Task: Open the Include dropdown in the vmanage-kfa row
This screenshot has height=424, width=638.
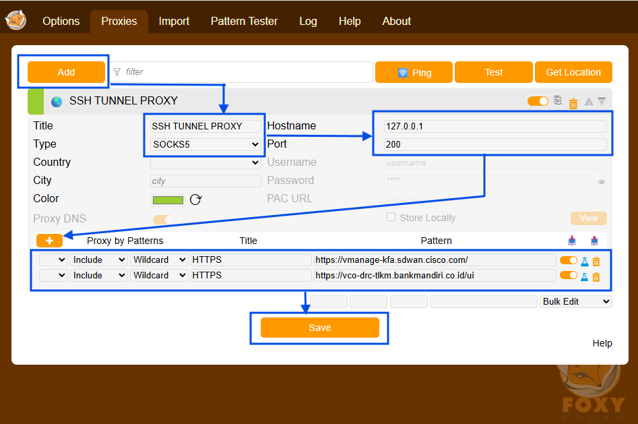Action: pyautogui.click(x=99, y=260)
